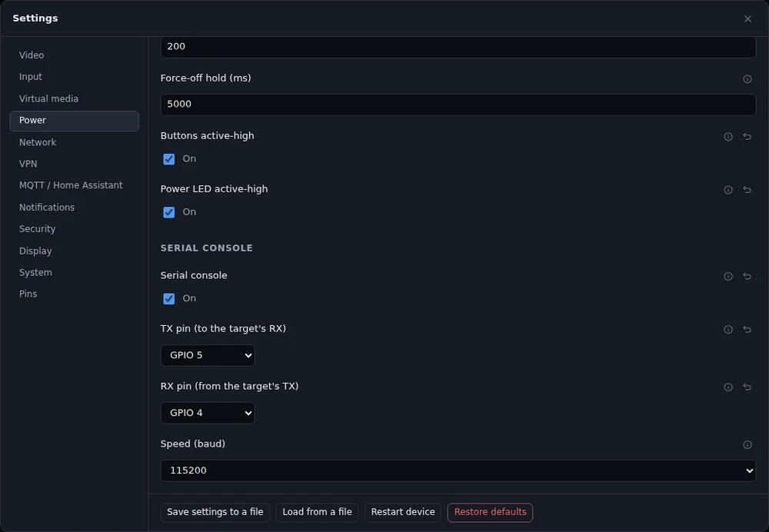Open the Display settings section
This screenshot has width=769, height=532.
pyautogui.click(x=74, y=251)
